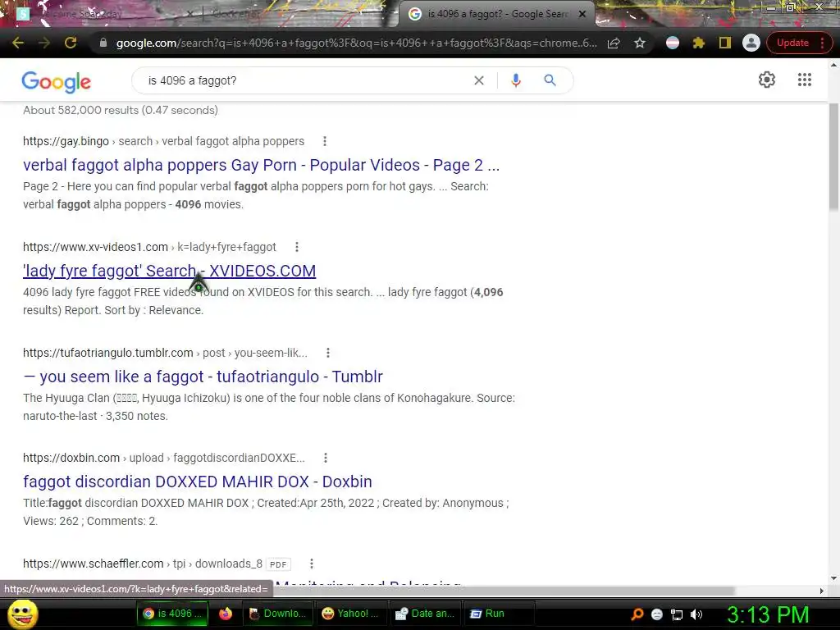The image size is (840, 630).
Task: Click the URL text in address bar
Action: click(x=356, y=43)
